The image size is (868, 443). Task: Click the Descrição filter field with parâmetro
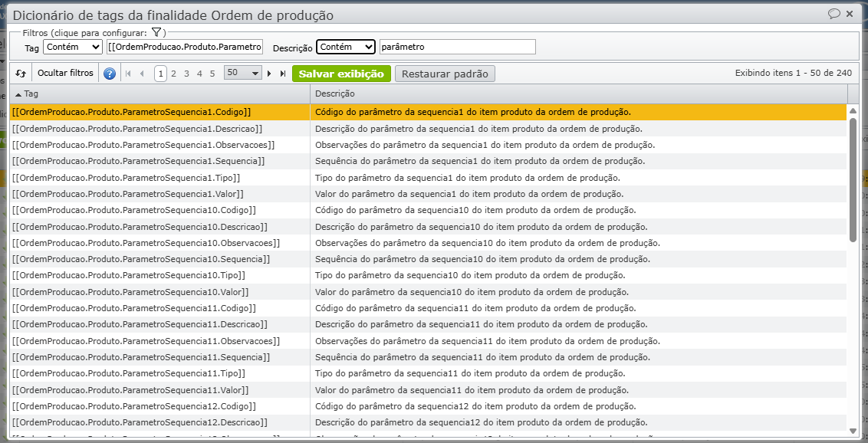pyautogui.click(x=458, y=47)
